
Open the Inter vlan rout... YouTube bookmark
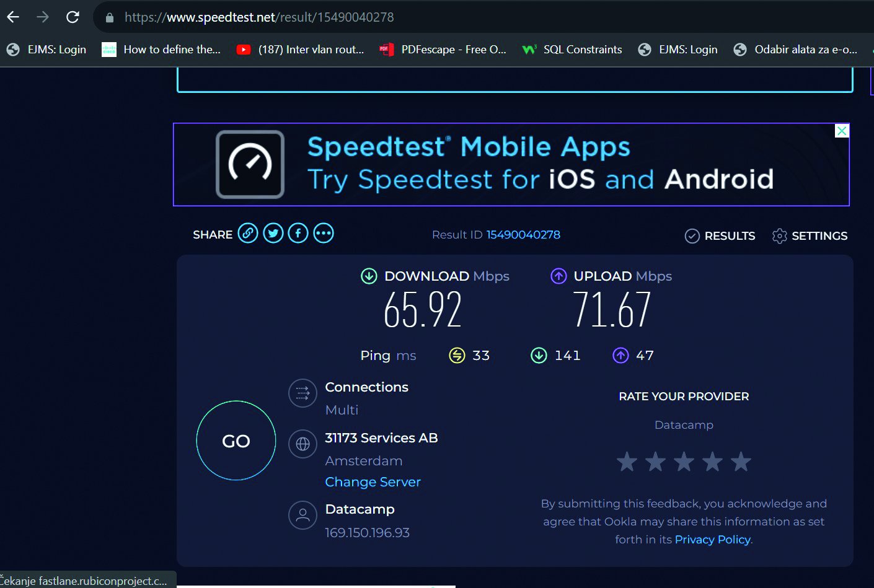tap(301, 50)
